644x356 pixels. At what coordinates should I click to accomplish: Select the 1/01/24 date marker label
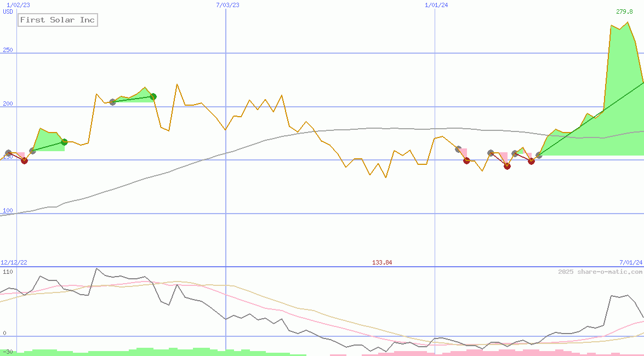pos(437,5)
